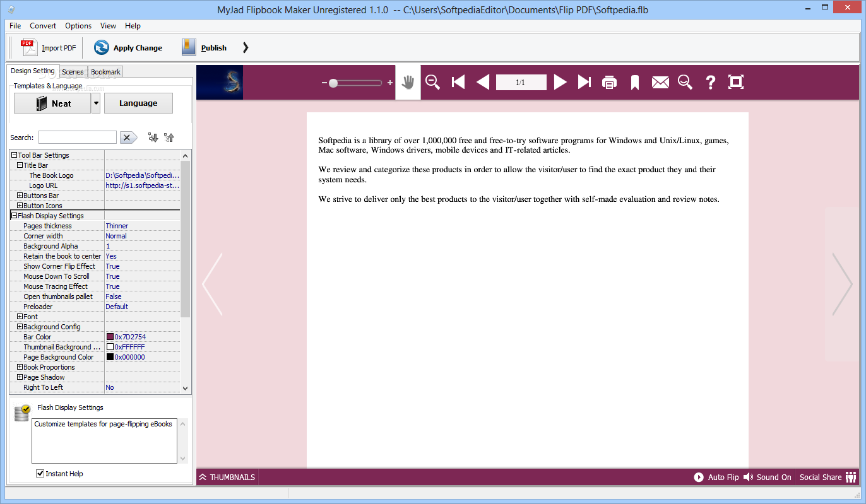866x504 pixels.
Task: Expand the Book Proportions node
Action: point(20,367)
